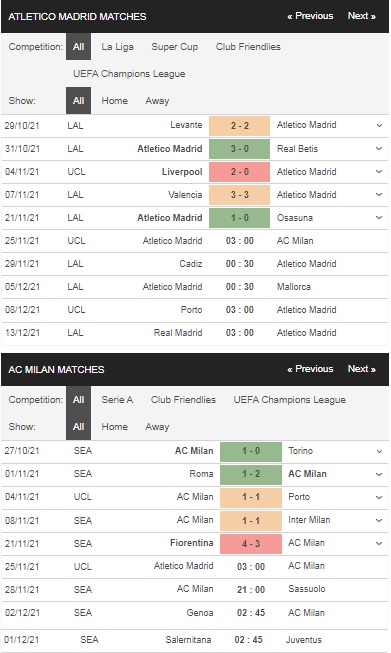The height and width of the screenshot is (653, 391).
Task: Expand the Osasuna match row arrow
Action: tap(379, 217)
